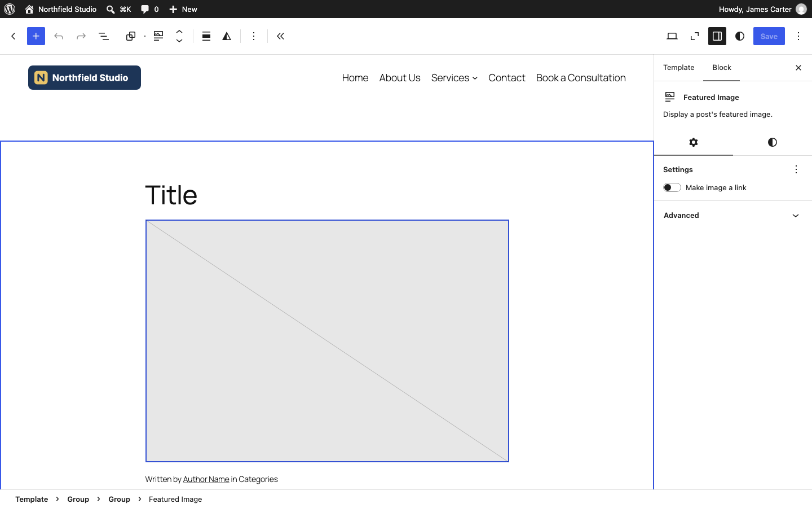812x508 pixels.
Task: Toggle zoom out view
Action: (695, 36)
